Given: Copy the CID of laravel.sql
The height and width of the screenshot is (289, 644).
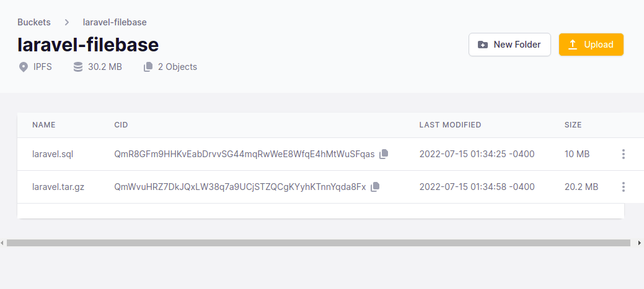Looking at the screenshot, I should pos(384,154).
